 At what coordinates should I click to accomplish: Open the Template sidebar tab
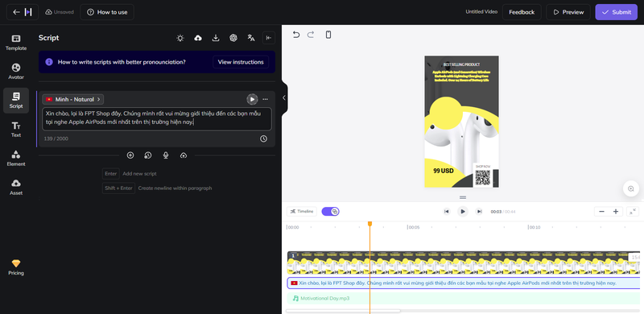coord(16,43)
